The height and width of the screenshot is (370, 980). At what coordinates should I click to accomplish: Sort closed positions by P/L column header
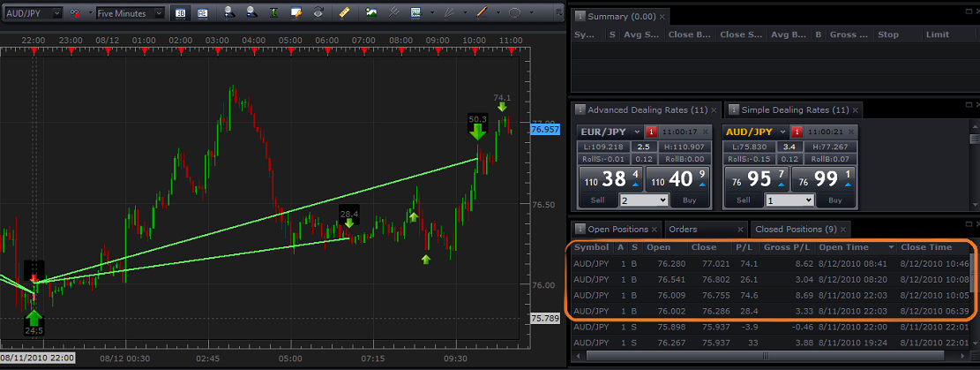pyautogui.click(x=744, y=247)
